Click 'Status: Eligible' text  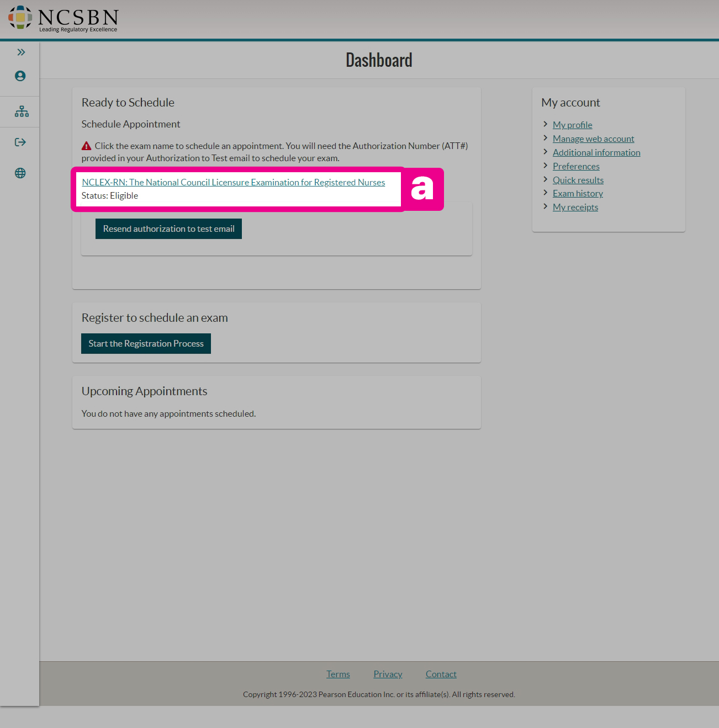coord(110,196)
